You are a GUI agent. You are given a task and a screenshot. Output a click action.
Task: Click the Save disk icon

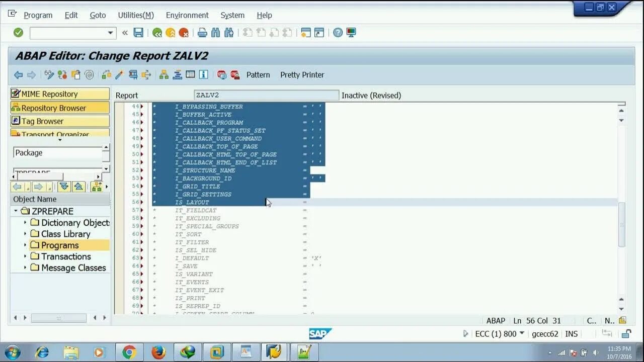click(x=138, y=33)
